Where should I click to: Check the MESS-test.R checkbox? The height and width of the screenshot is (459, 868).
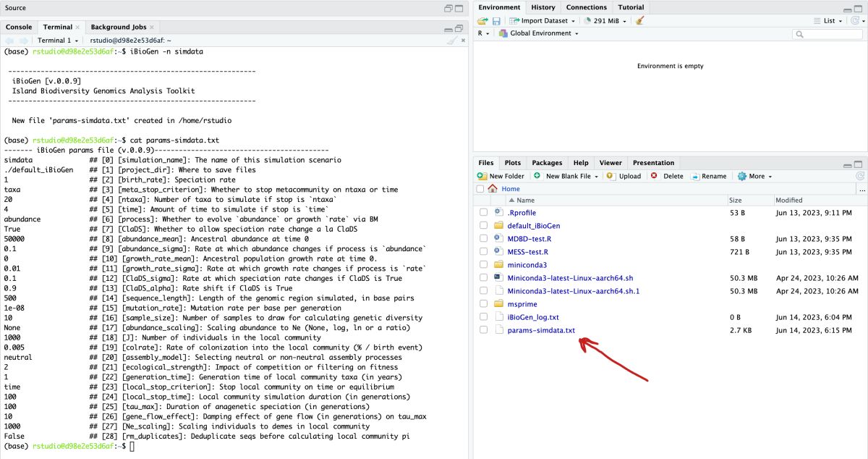click(x=483, y=252)
